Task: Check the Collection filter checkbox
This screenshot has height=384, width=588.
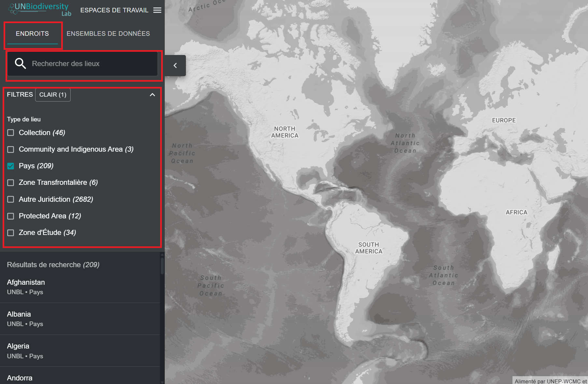Action: point(11,133)
